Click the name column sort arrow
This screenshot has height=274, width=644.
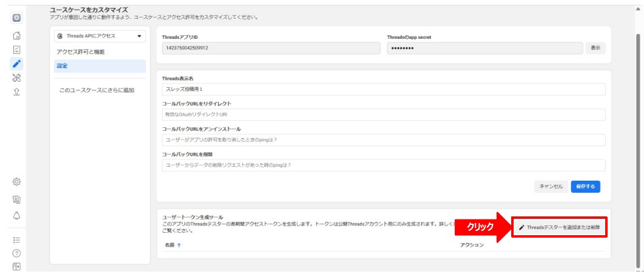179,245
